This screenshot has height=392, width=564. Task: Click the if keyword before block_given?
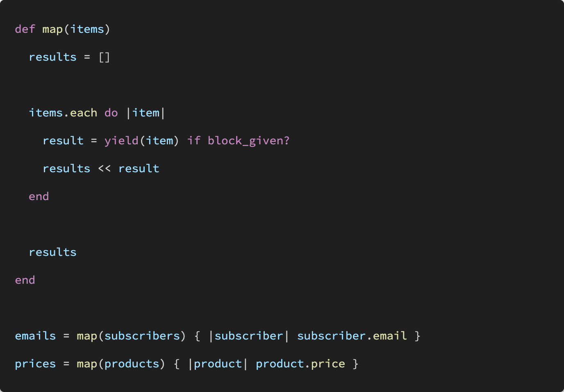[x=194, y=141]
